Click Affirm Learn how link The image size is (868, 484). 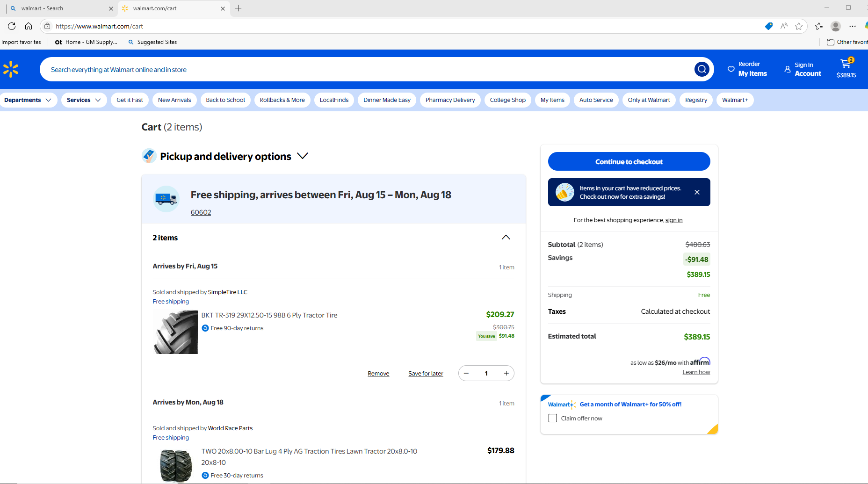pos(696,372)
